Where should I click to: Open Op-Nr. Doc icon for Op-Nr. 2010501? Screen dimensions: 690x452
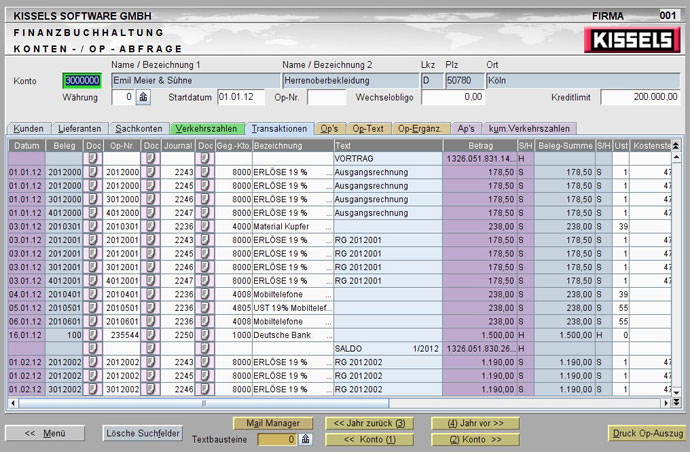click(x=150, y=308)
